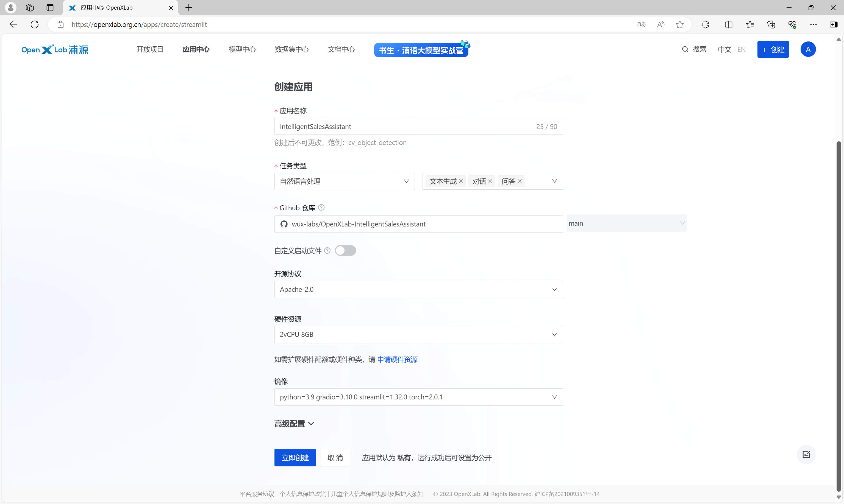Open user avatar A menu
Screen dimensions: 844x504
[808, 50]
